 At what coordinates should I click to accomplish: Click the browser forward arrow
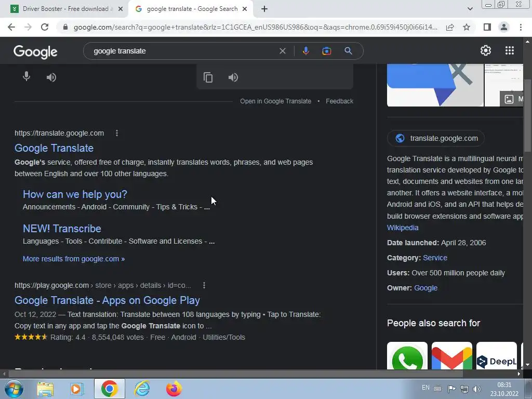28,27
